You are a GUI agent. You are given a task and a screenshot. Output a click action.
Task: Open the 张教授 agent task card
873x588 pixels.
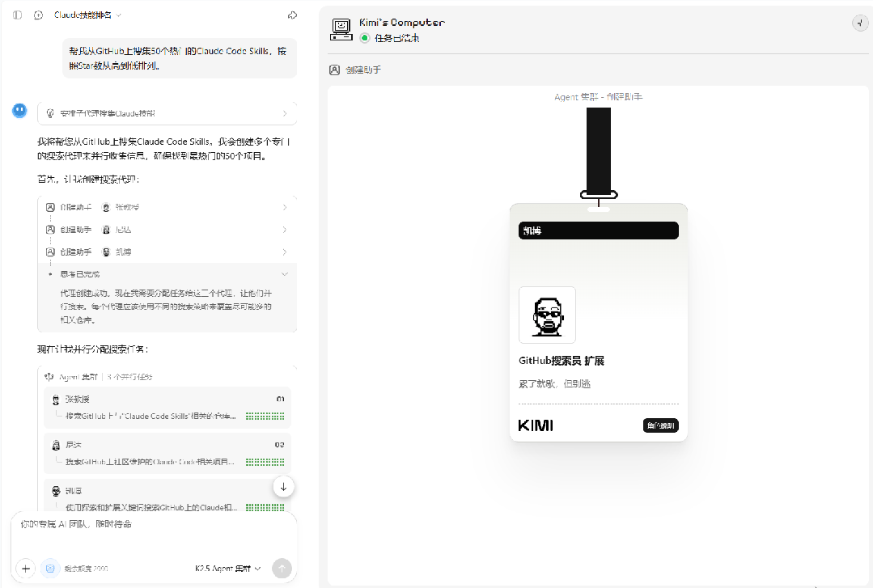click(167, 407)
